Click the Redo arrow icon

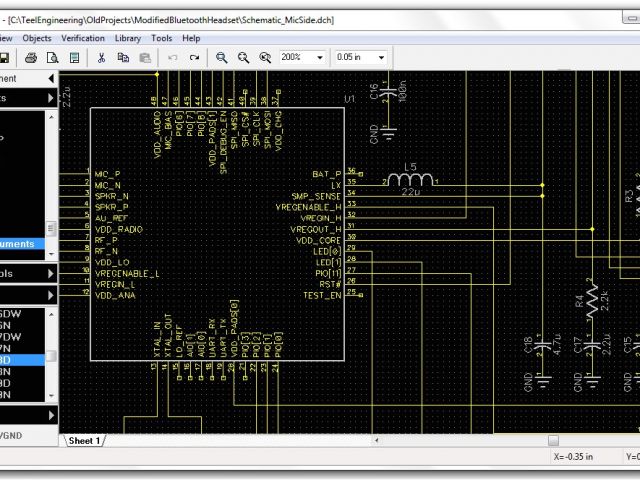coord(193,58)
